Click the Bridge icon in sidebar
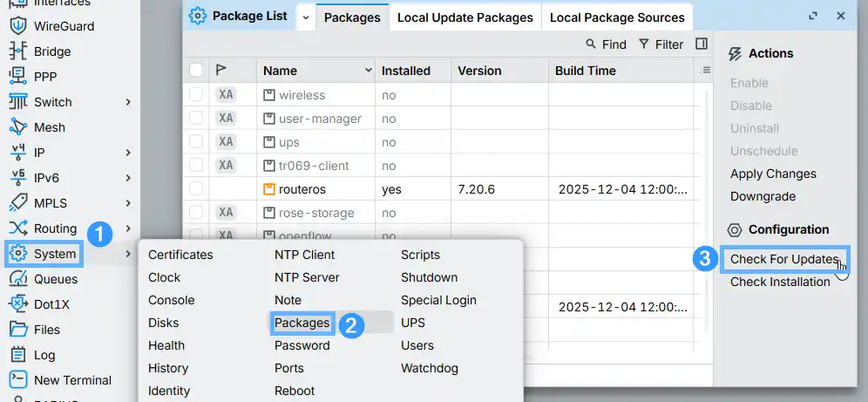The width and height of the screenshot is (868, 402). coord(18,51)
